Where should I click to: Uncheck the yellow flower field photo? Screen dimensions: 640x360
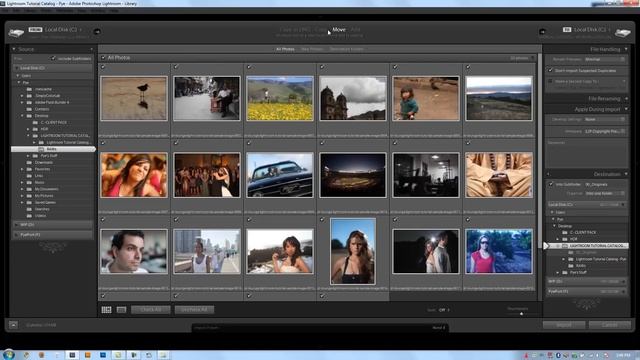click(249, 67)
